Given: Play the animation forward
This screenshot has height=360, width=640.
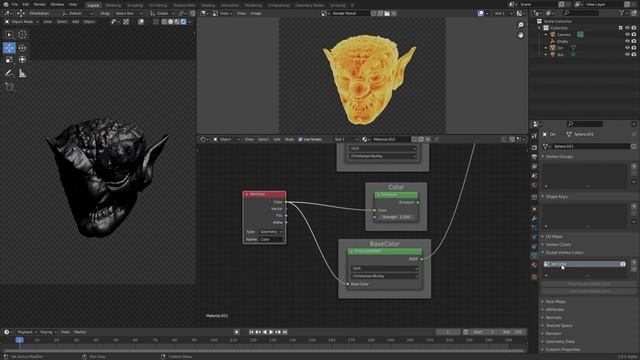Looking at the screenshot, I should 271,332.
